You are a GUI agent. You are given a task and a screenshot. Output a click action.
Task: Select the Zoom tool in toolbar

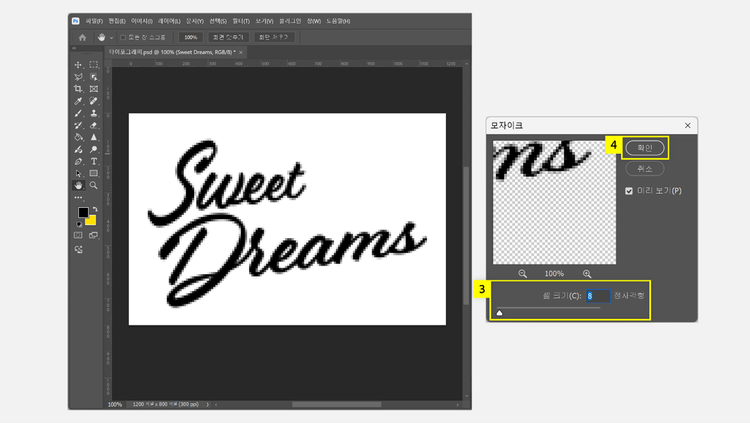(94, 185)
